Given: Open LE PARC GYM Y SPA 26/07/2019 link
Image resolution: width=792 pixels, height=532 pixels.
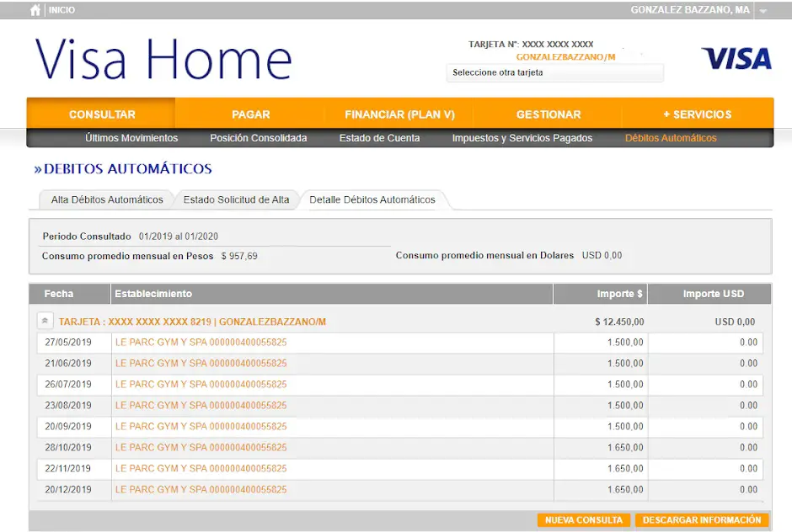Looking at the screenshot, I should (x=201, y=385).
